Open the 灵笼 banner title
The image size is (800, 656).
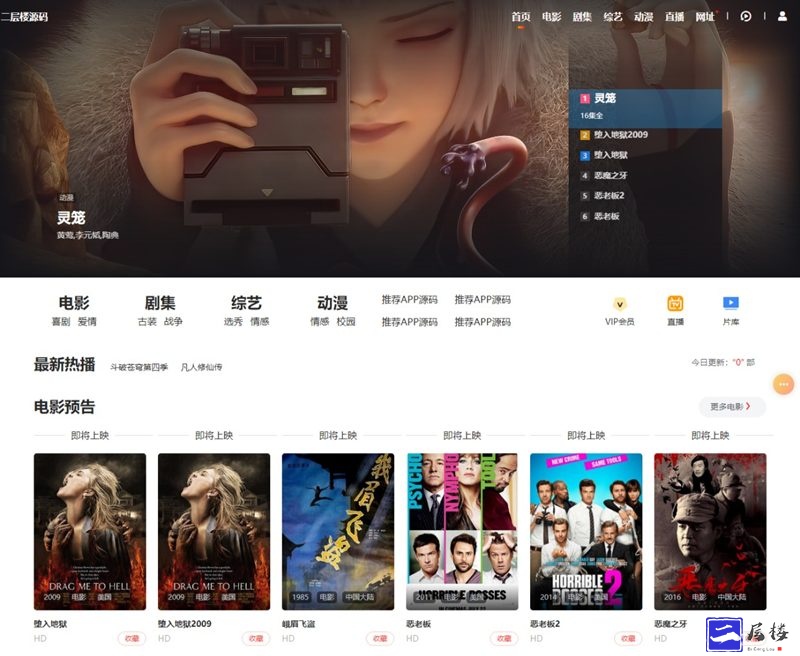(x=71, y=218)
